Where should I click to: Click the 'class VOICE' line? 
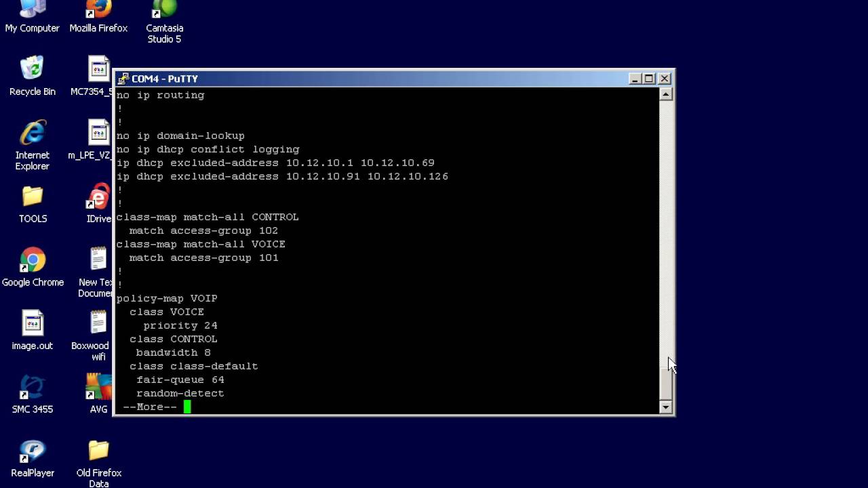point(167,312)
